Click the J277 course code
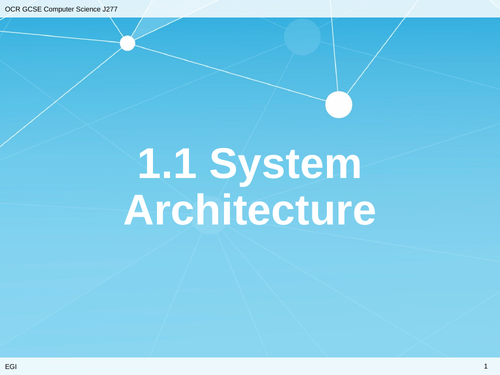 point(110,9)
